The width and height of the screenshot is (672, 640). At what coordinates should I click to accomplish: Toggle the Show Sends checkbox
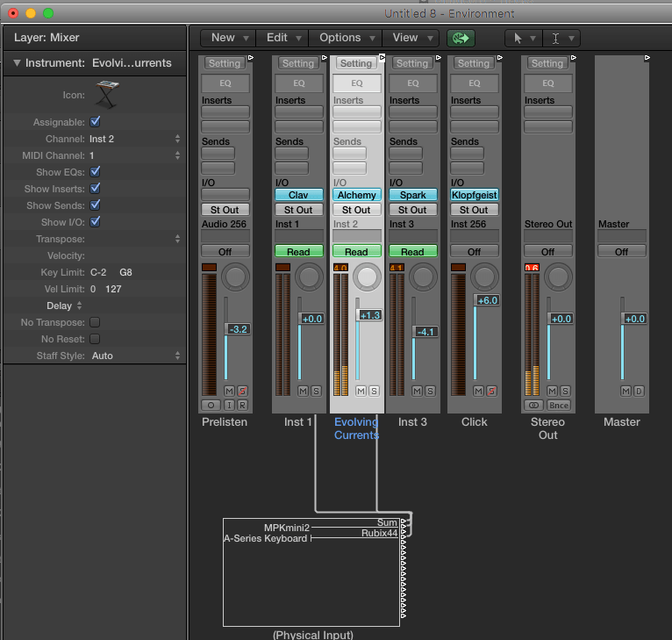(x=95, y=205)
